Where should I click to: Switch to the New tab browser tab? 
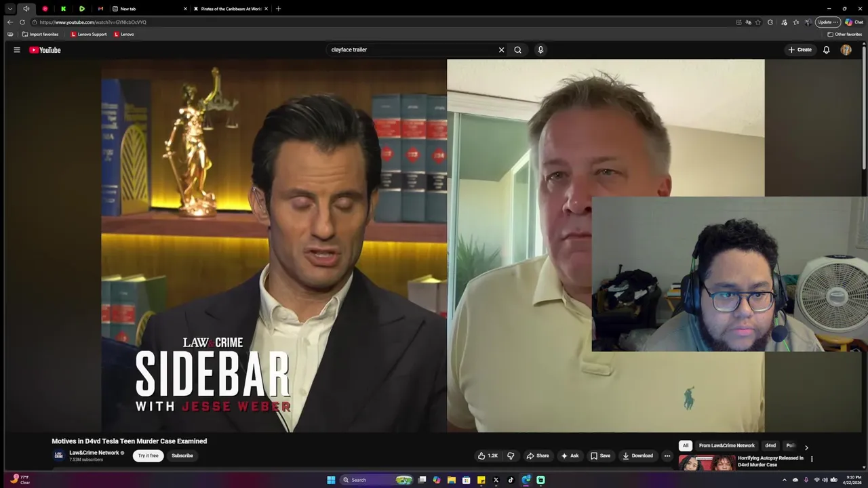point(149,9)
